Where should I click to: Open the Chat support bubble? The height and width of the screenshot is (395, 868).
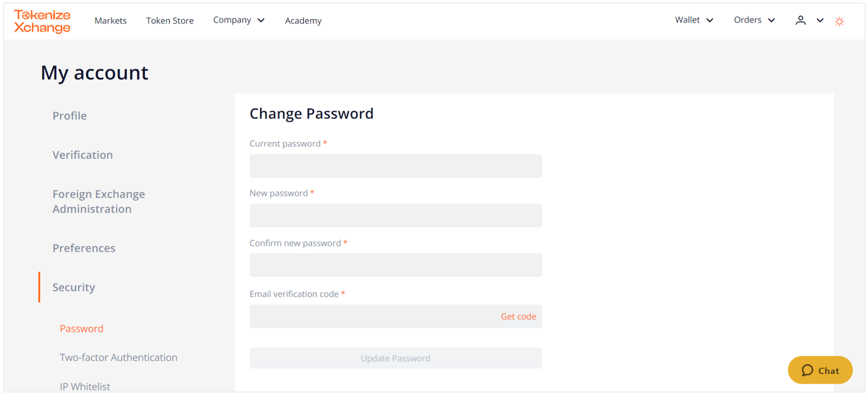820,370
